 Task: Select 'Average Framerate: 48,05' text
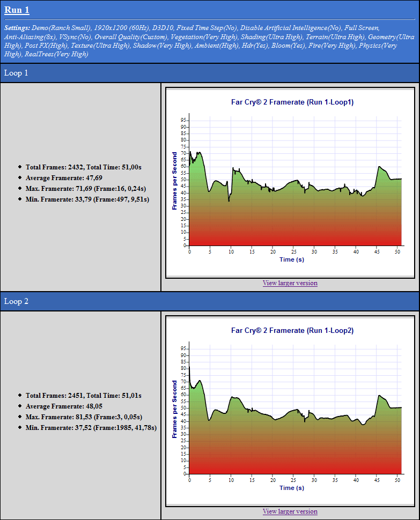pos(64,406)
